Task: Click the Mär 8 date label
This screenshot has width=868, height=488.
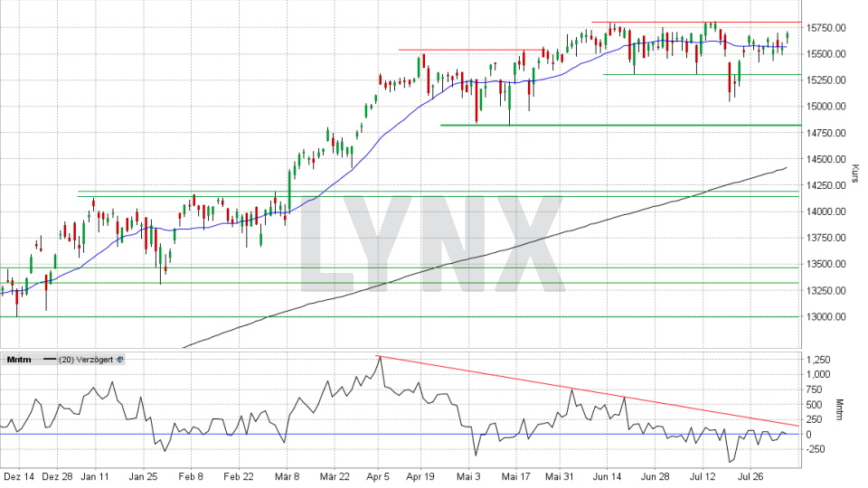Action: [288, 474]
